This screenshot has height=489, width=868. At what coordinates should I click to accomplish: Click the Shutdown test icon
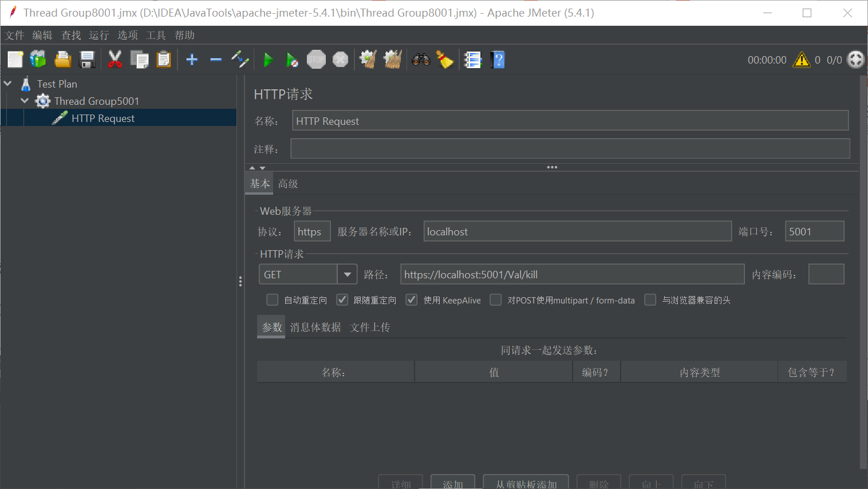pyautogui.click(x=340, y=60)
